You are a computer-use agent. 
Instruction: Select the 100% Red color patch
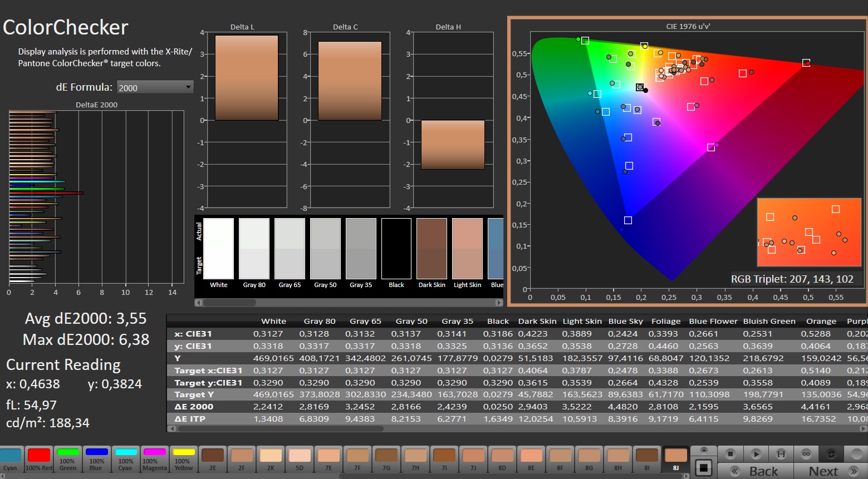[x=39, y=459]
